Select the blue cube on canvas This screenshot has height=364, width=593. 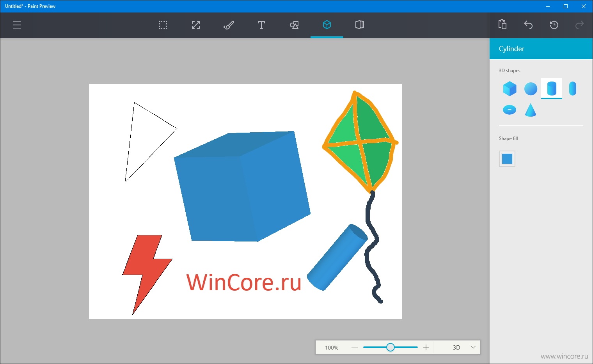pyautogui.click(x=242, y=186)
